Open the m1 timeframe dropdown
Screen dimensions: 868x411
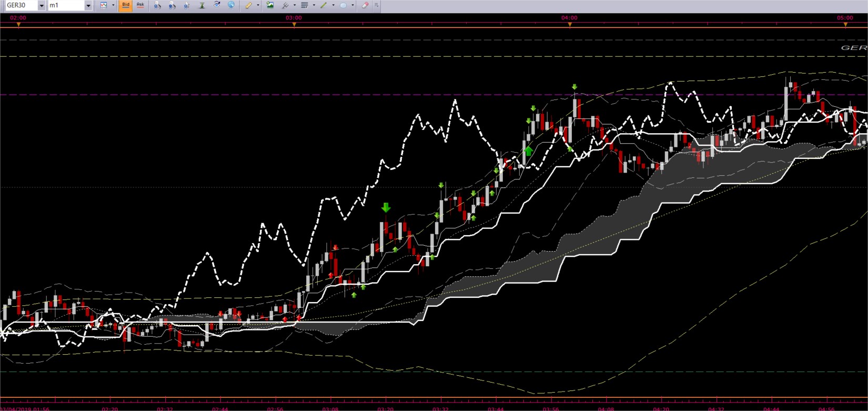click(x=88, y=5)
